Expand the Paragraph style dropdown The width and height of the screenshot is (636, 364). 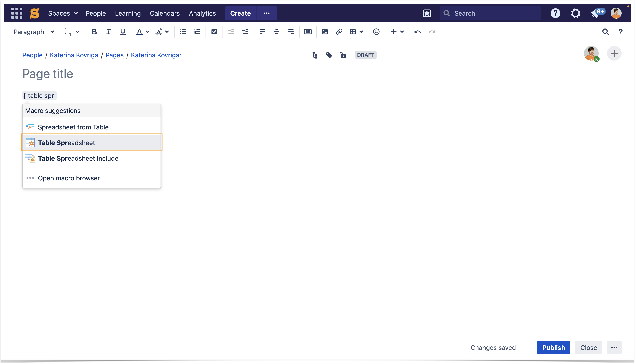[x=34, y=32]
